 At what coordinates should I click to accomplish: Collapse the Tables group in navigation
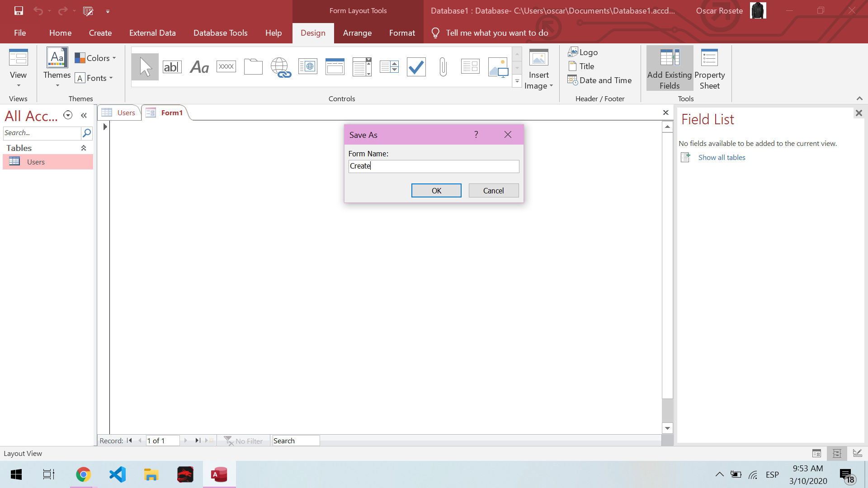(84, 148)
